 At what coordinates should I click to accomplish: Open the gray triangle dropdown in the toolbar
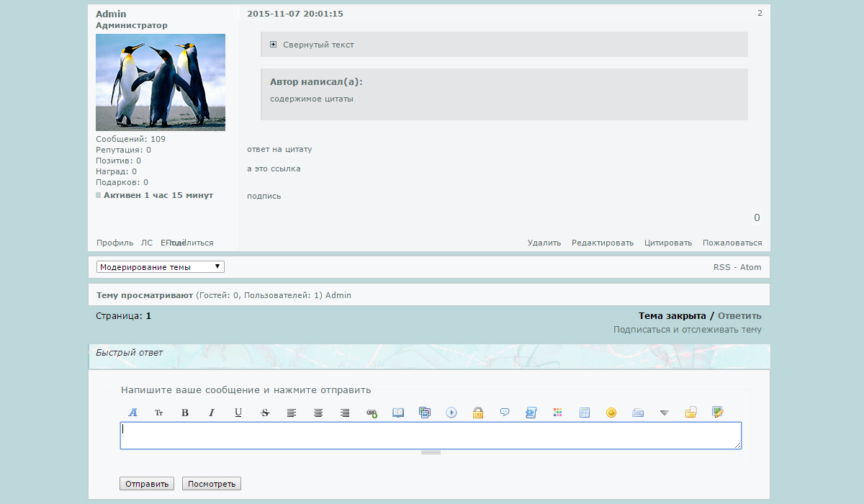(x=665, y=413)
